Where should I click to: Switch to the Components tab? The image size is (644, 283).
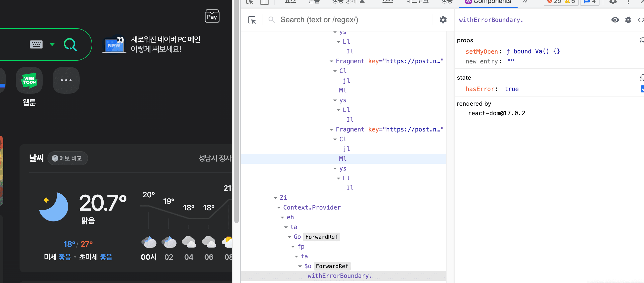(x=488, y=2)
